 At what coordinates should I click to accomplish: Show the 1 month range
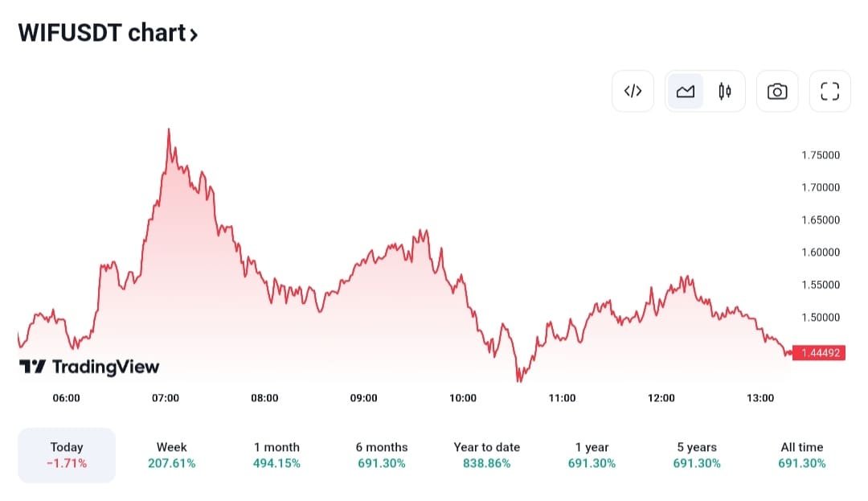[x=276, y=455]
